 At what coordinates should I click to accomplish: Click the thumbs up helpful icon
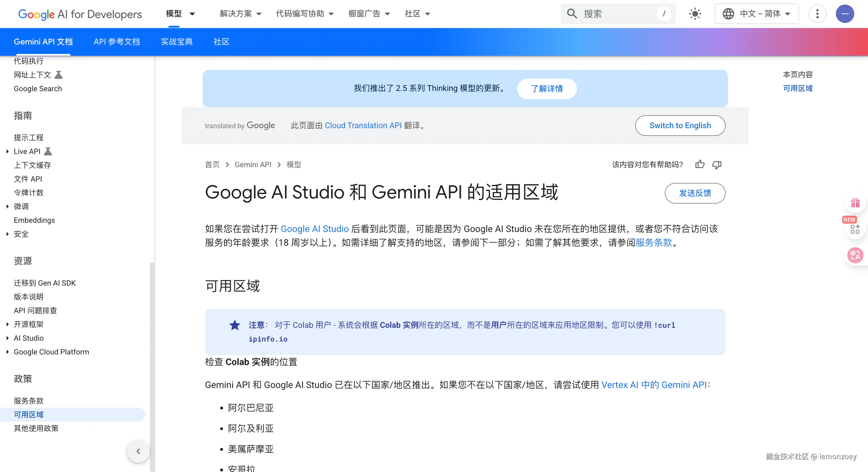coord(700,164)
